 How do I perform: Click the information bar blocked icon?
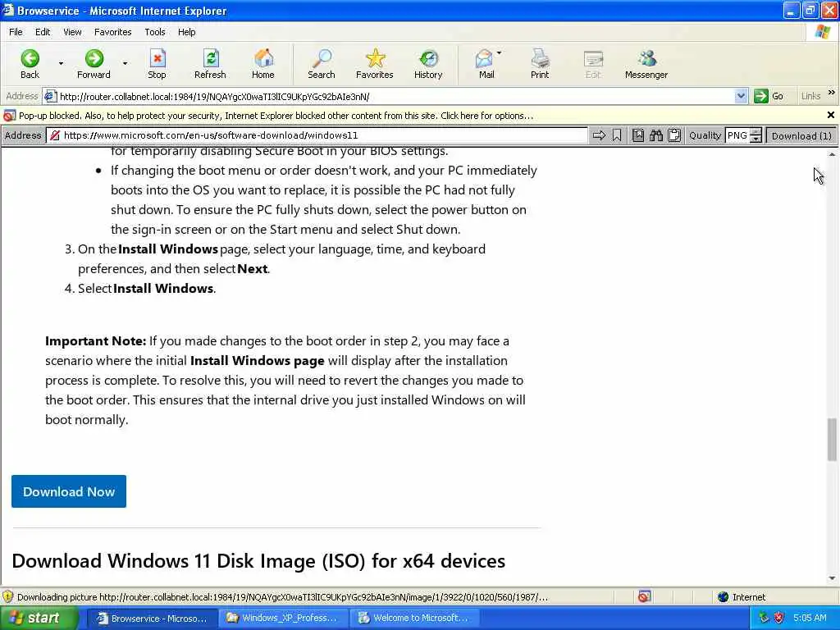point(9,116)
